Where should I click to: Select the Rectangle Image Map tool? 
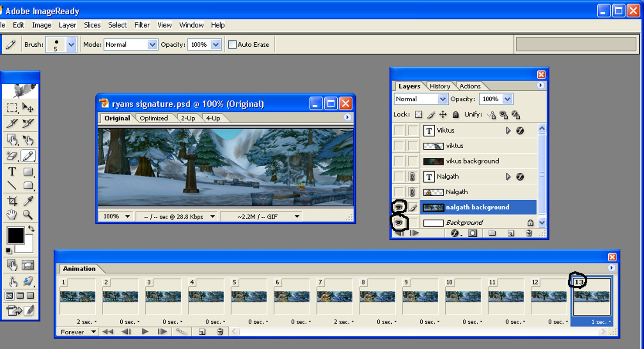pos(12,140)
